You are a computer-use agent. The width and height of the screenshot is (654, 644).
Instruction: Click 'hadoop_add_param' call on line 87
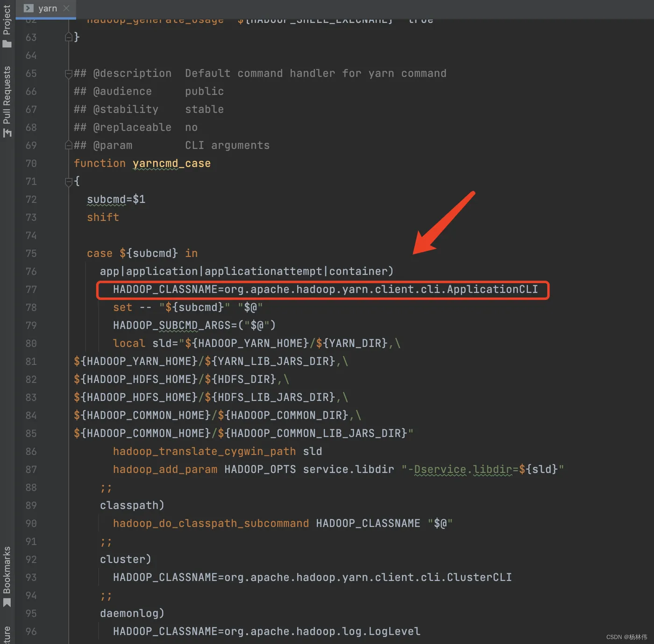click(165, 470)
